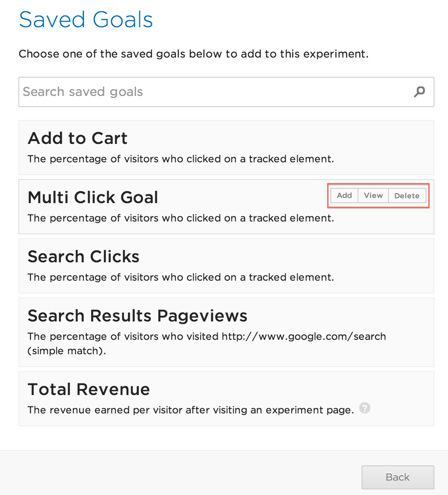
Task: Click the Total Revenue description text
Action: pos(190,410)
